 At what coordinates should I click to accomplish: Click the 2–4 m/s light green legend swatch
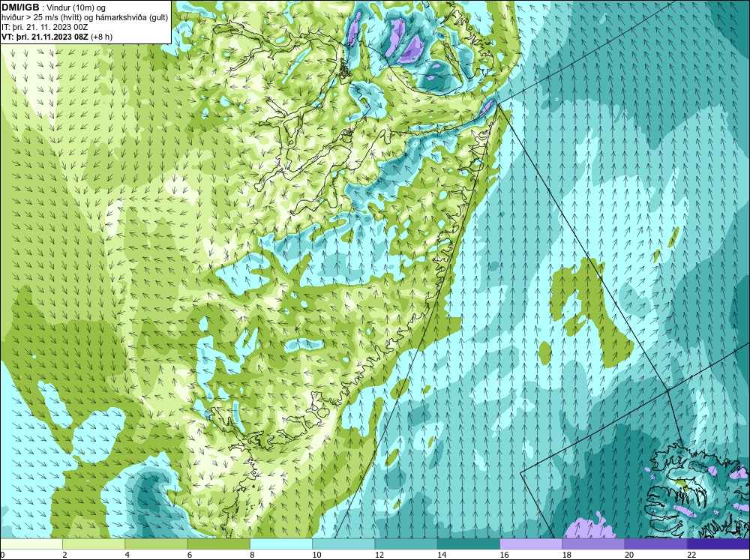94,544
